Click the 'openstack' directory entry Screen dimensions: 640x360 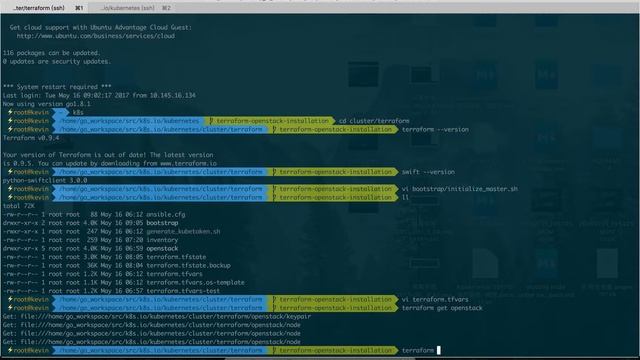coord(162,249)
